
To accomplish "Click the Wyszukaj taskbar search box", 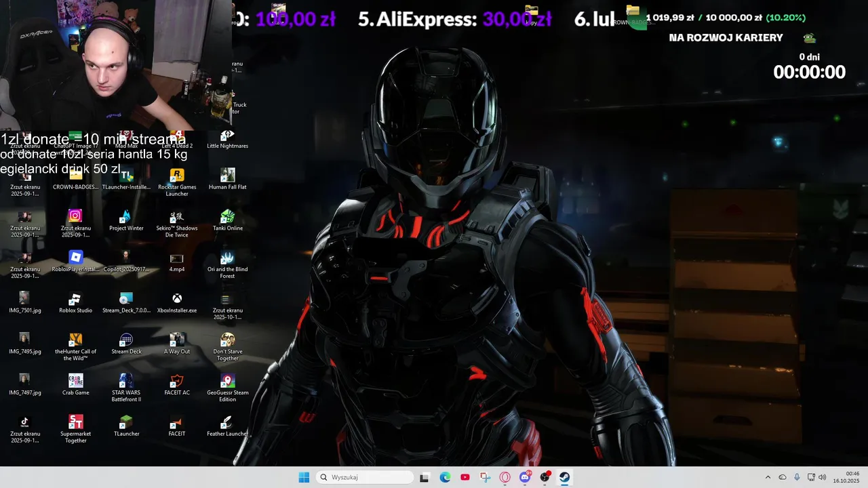I will [365, 477].
